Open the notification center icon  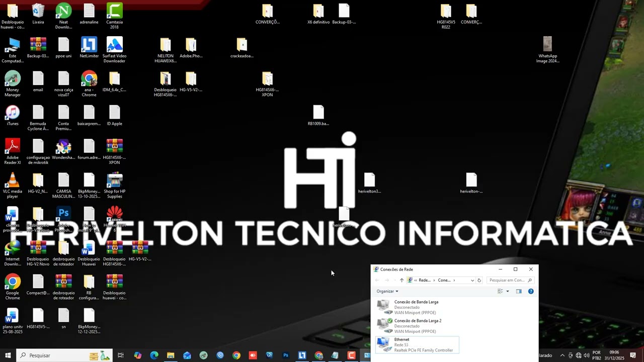[633, 355]
